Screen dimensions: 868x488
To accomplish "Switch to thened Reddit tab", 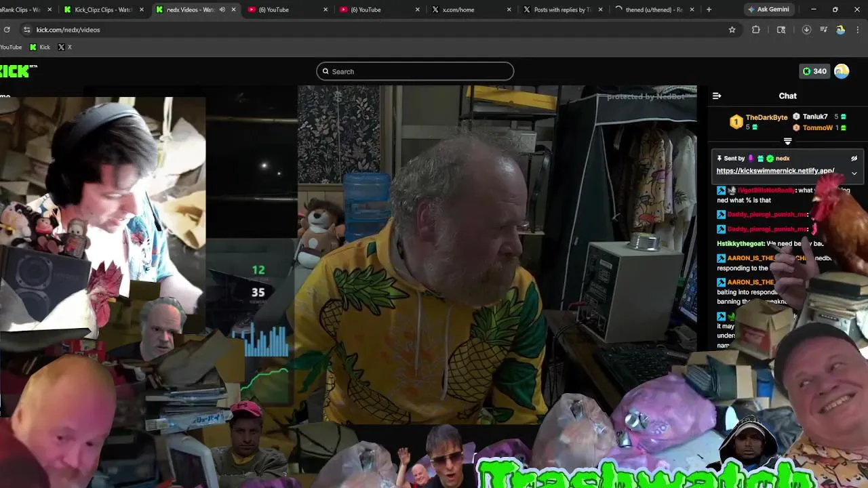I will click(x=654, y=9).
